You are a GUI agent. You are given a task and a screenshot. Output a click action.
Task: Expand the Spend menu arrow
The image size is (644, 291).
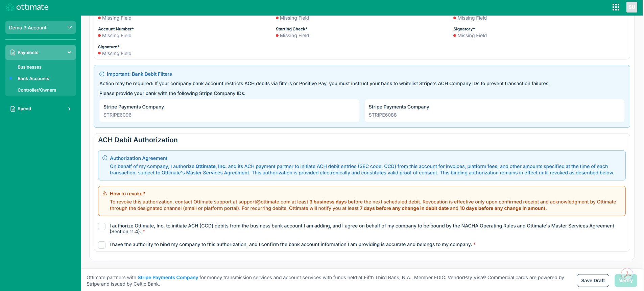pyautogui.click(x=69, y=109)
